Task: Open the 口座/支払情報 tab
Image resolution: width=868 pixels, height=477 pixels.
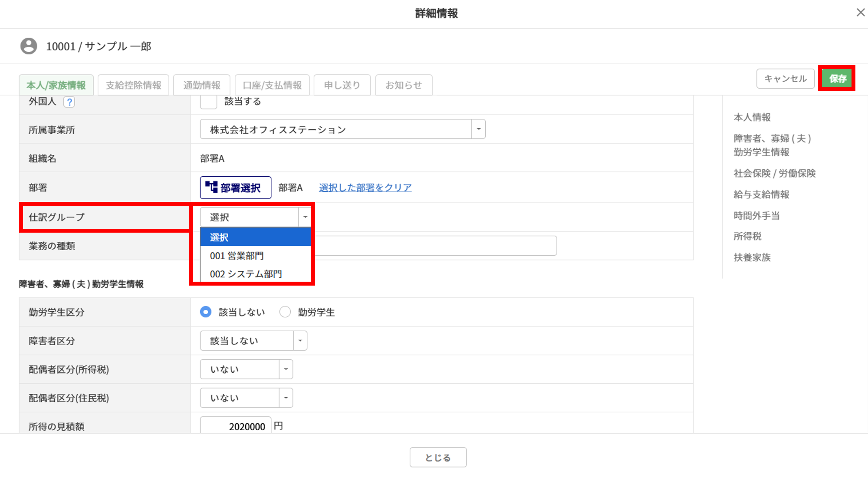Action: pos(272,85)
